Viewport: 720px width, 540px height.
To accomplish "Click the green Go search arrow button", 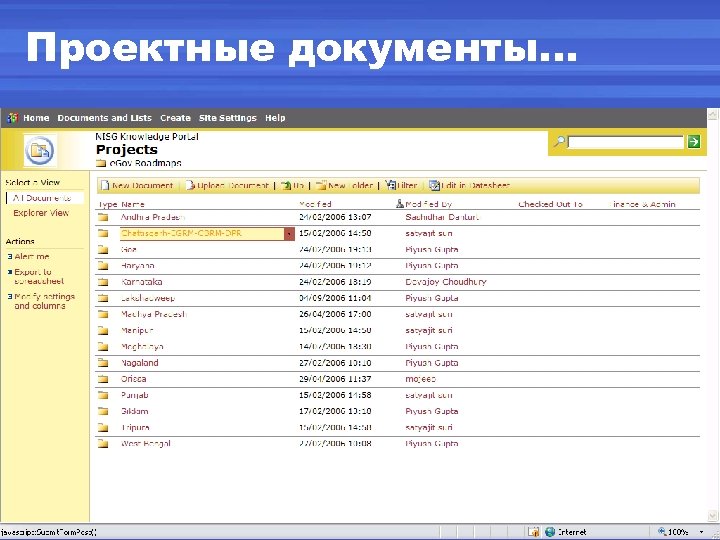I will (694, 142).
